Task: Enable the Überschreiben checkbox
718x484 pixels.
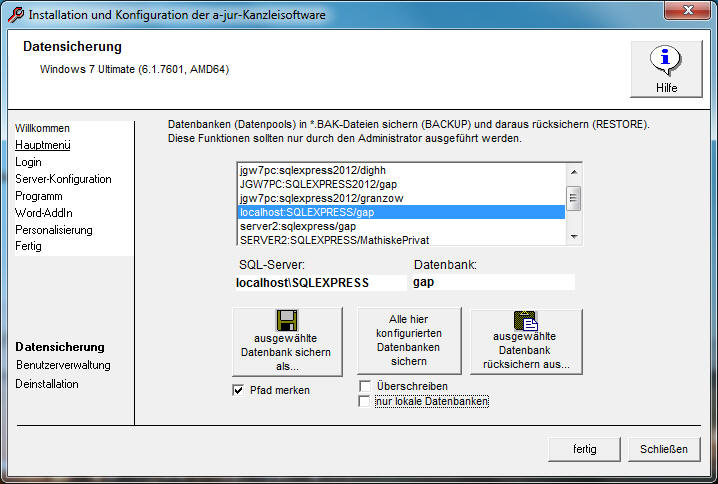Action: [365, 386]
